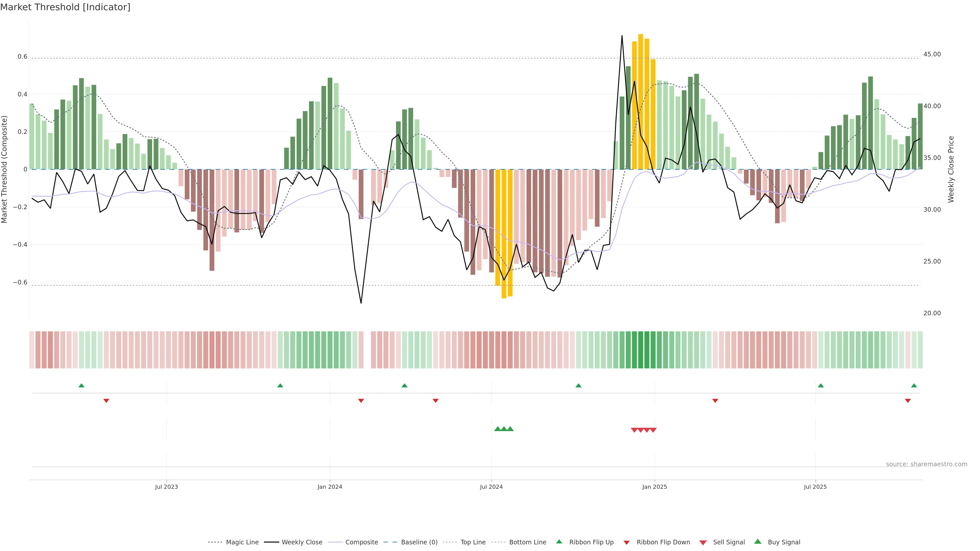Hide the Top Line series via legend
980x551 pixels.
473,542
